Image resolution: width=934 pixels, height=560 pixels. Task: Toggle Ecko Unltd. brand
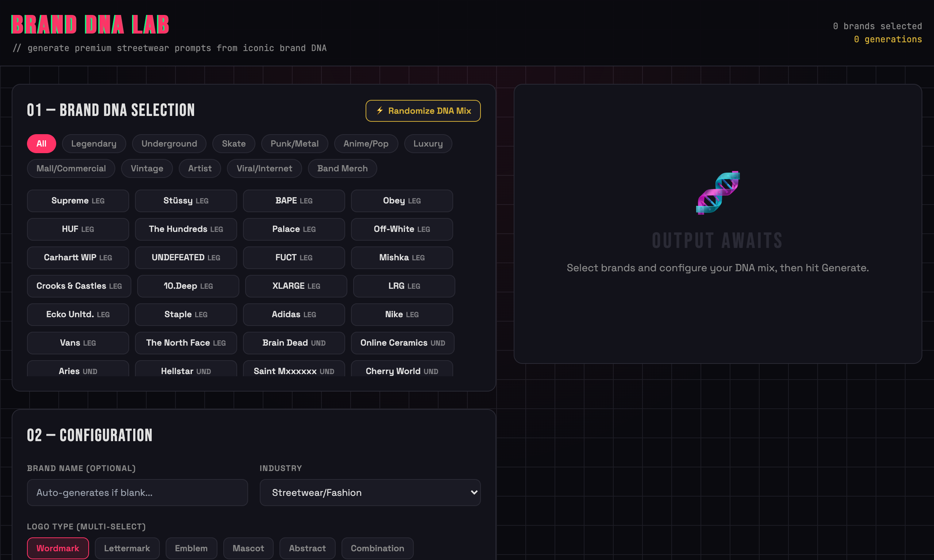[78, 315]
